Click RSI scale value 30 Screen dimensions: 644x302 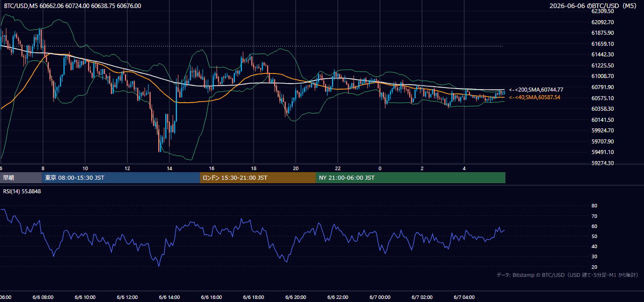tap(594, 256)
